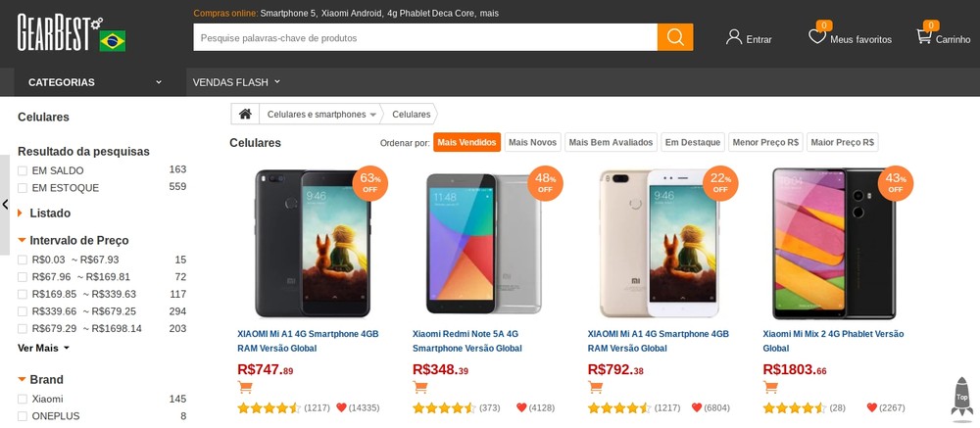Open the CATEGORIAS dropdown menu
The width and height of the screenshot is (980, 428).
click(95, 82)
